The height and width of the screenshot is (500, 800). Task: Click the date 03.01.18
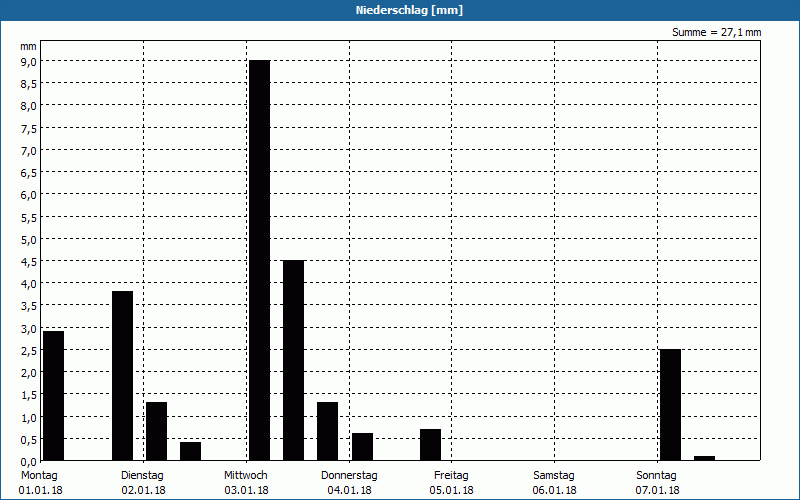pos(246,491)
